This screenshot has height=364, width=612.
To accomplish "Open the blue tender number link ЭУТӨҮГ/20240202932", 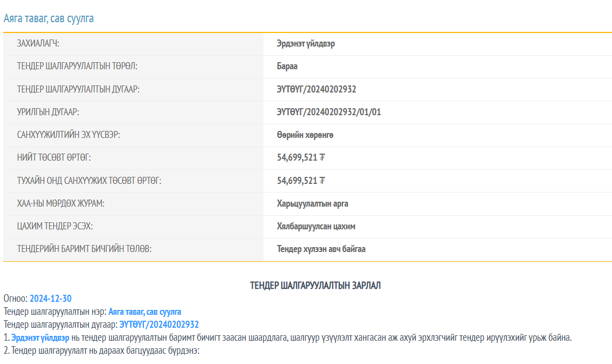I will tap(159, 325).
